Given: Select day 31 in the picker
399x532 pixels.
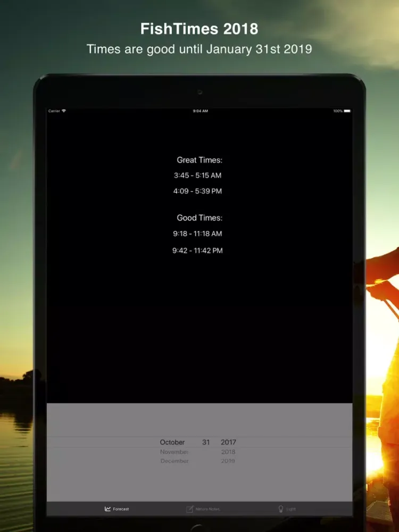Looking at the screenshot, I should click(206, 442).
